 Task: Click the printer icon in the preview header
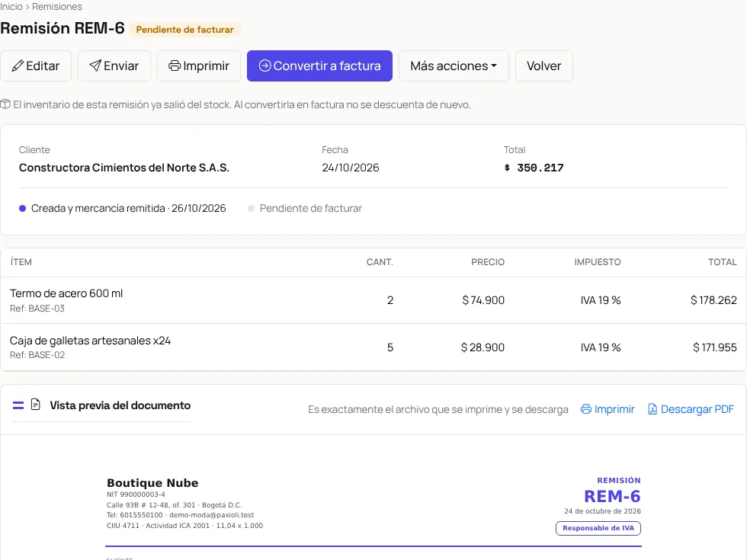tap(586, 409)
